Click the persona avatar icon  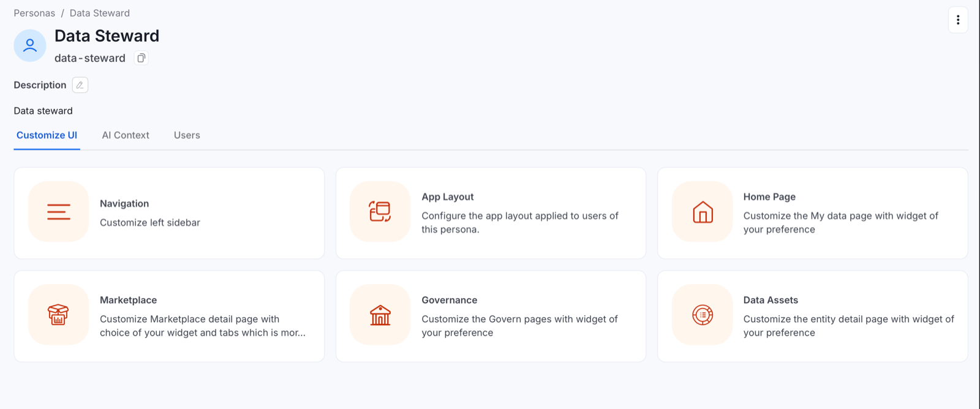30,46
